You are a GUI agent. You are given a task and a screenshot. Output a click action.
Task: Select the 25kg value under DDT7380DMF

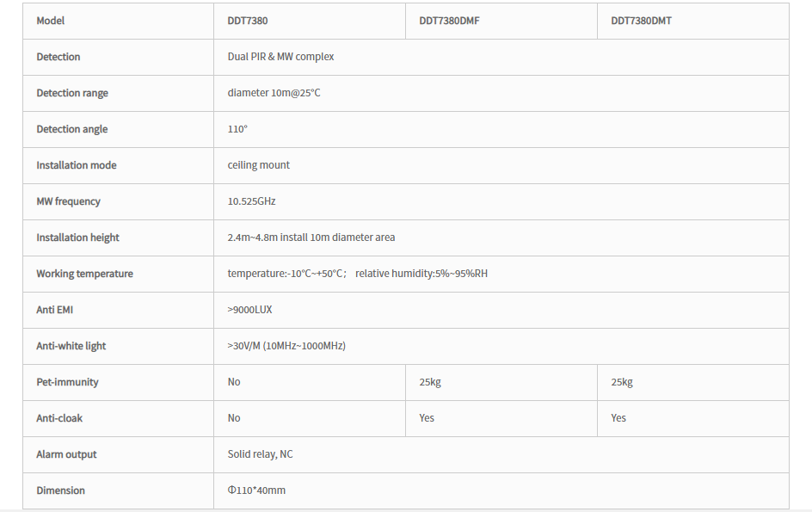coord(430,382)
